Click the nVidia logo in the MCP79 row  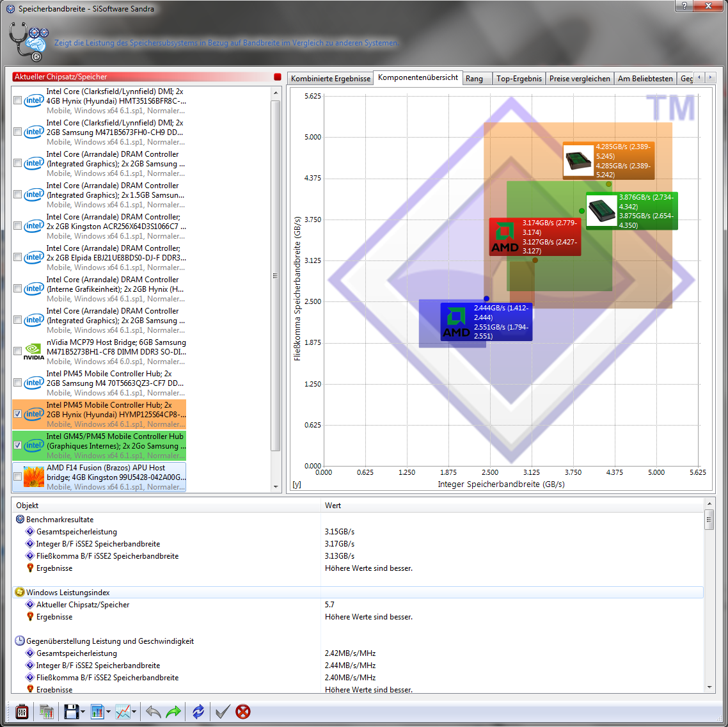click(34, 351)
